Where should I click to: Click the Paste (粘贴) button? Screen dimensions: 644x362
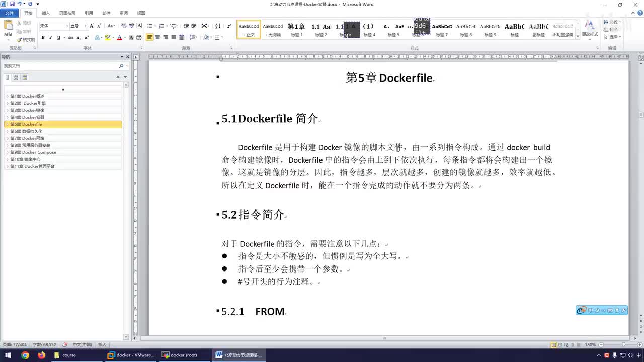click(x=8, y=28)
